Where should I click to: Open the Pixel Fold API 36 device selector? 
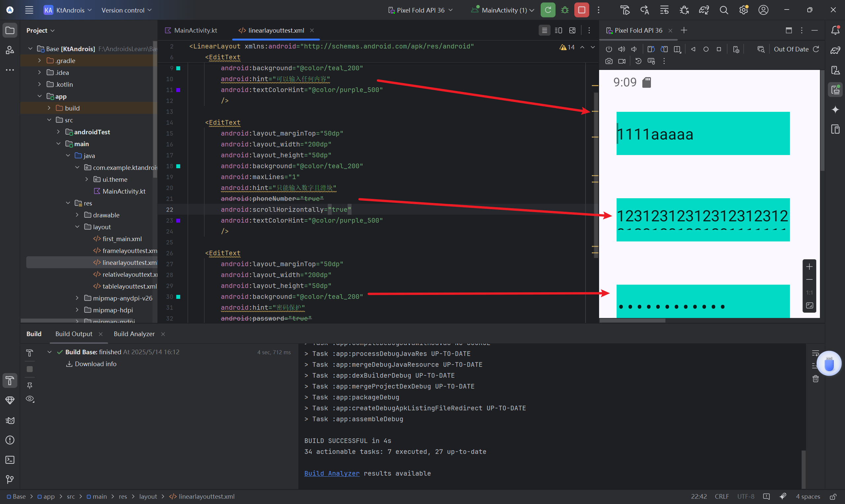420,10
